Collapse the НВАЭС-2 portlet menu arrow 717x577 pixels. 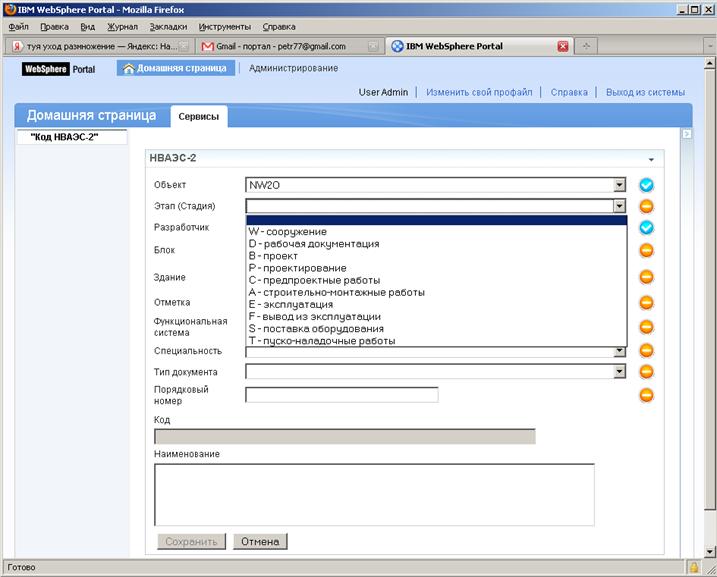click(x=651, y=160)
